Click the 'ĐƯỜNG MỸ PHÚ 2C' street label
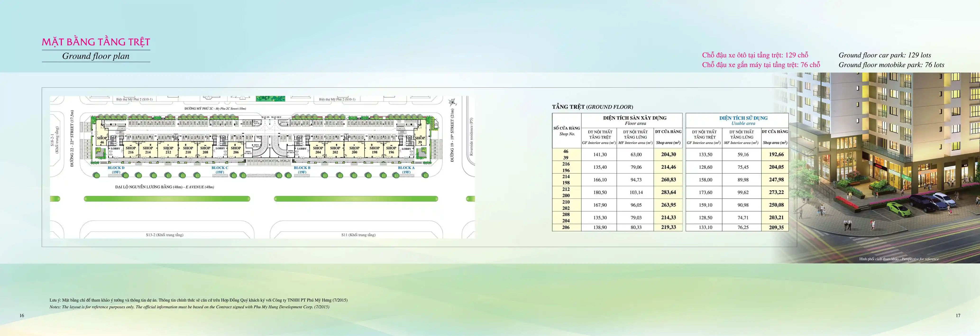The height and width of the screenshot is (336, 980). click(215, 109)
